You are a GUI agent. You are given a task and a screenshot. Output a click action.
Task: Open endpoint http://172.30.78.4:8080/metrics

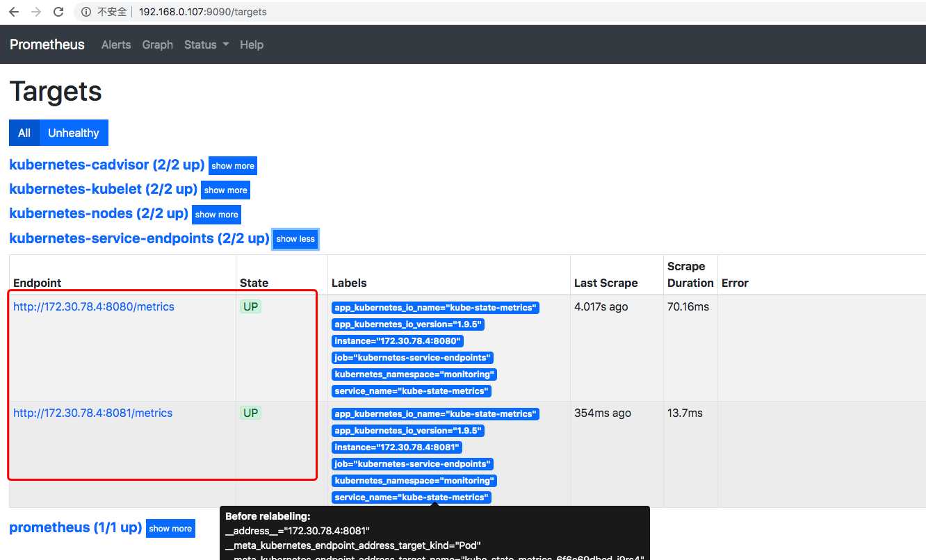pyautogui.click(x=94, y=306)
